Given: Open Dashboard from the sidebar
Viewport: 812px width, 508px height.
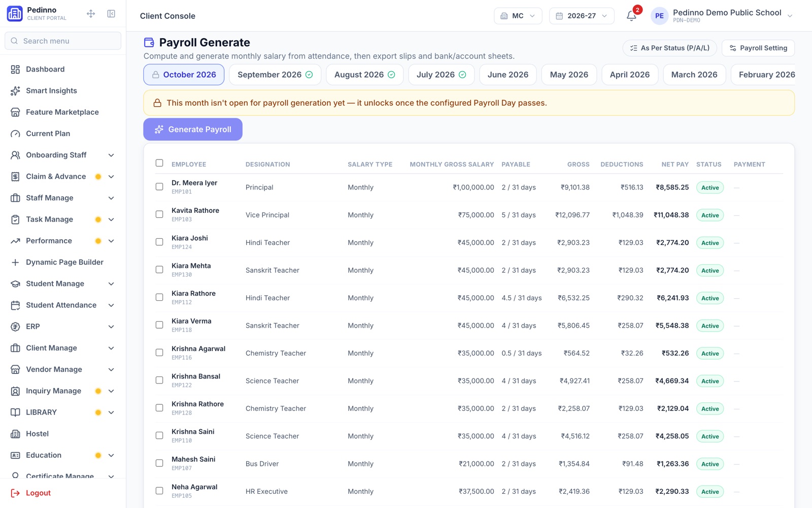Looking at the screenshot, I should pos(63,69).
